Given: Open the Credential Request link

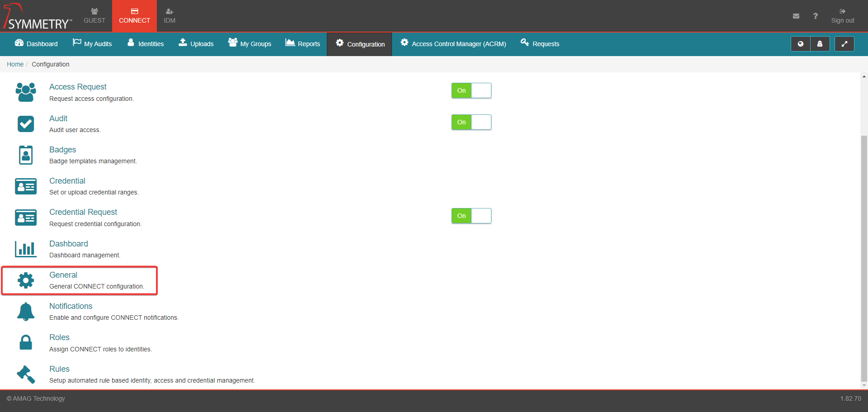Looking at the screenshot, I should click(x=83, y=212).
